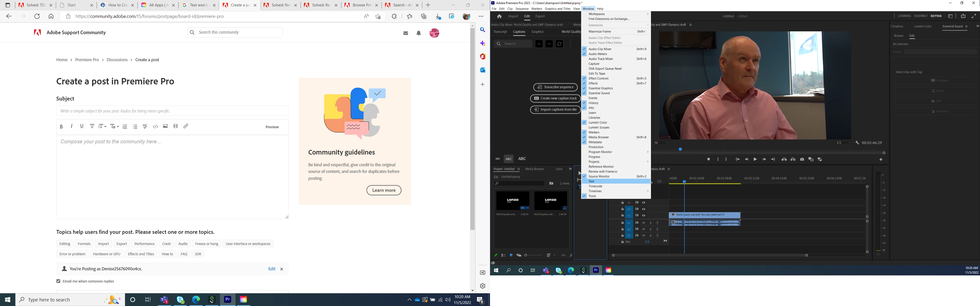
Task: Click the Add Marker icon in the monitor
Action: coord(708,159)
